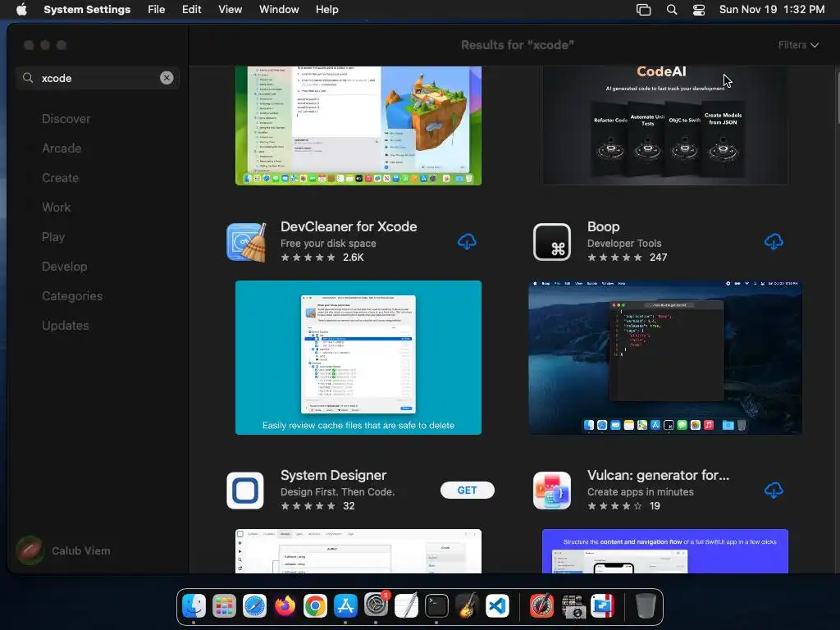Click the Boop 247 star rating
Image resolution: width=840 pixels, height=630 pixels.
(x=627, y=258)
